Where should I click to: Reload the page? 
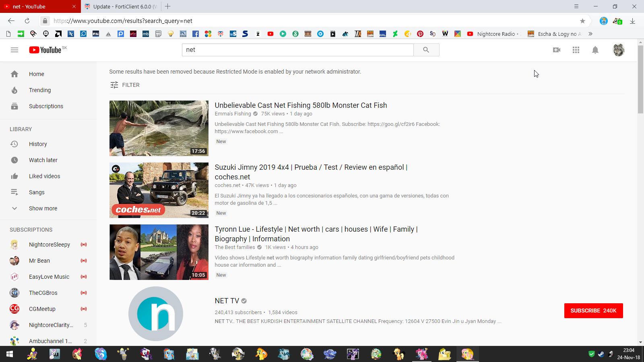point(27,21)
